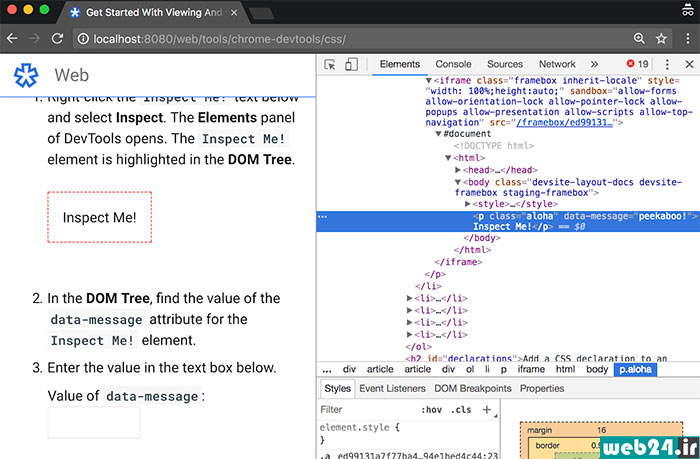Add new style rule plus icon

[x=487, y=409]
